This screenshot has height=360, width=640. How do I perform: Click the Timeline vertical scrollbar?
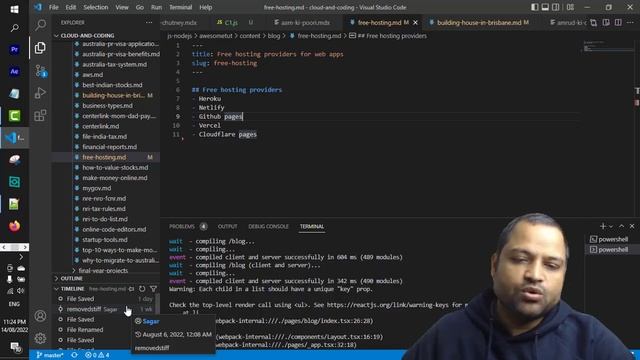coord(158,302)
